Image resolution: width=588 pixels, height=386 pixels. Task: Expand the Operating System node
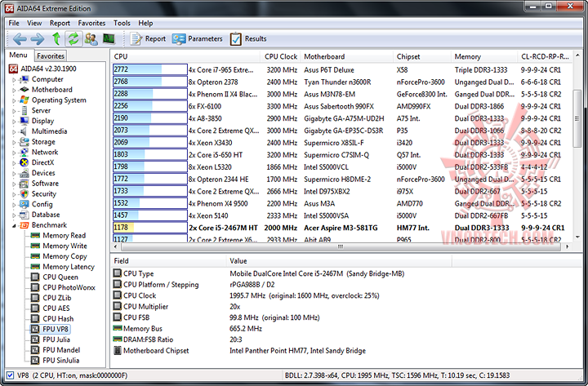14,100
